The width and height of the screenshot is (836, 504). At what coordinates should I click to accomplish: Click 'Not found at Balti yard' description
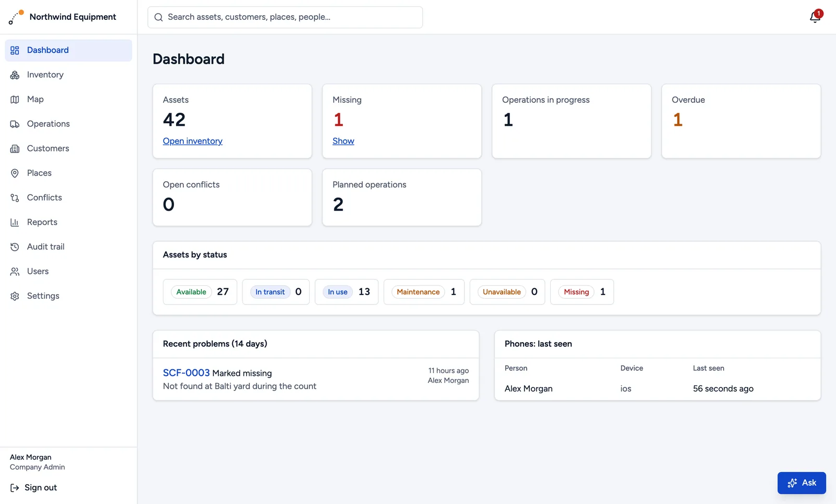[240, 386]
